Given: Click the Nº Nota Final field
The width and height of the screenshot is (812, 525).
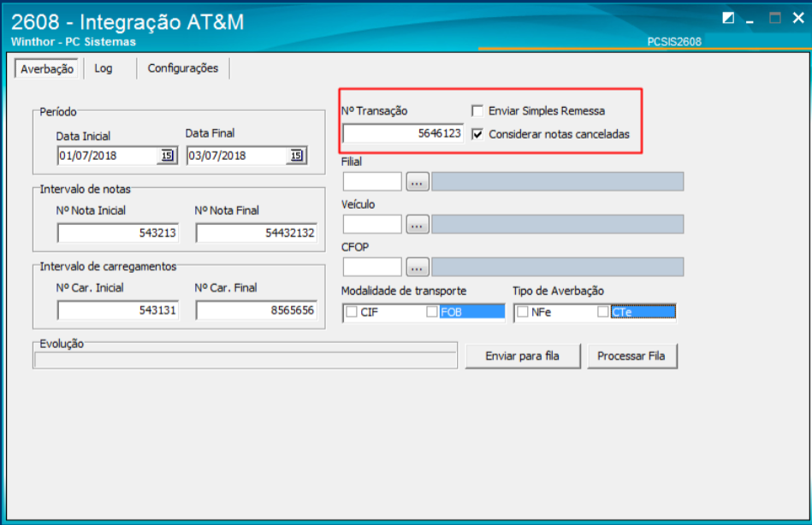Looking at the screenshot, I should coord(257,233).
